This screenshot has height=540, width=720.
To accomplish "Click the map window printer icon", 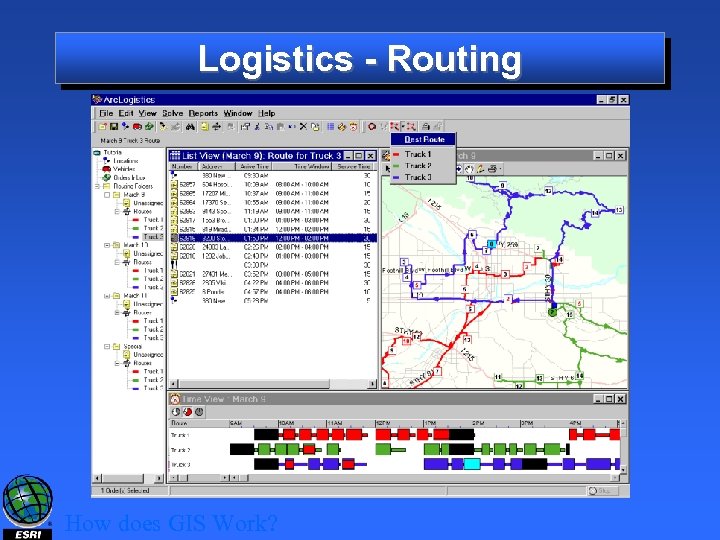I will (x=492, y=169).
